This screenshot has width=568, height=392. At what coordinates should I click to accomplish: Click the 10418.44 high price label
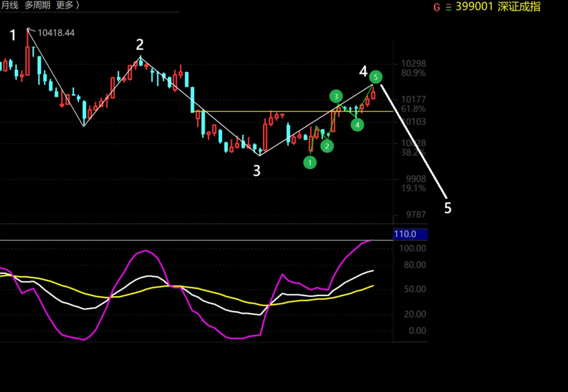click(56, 33)
